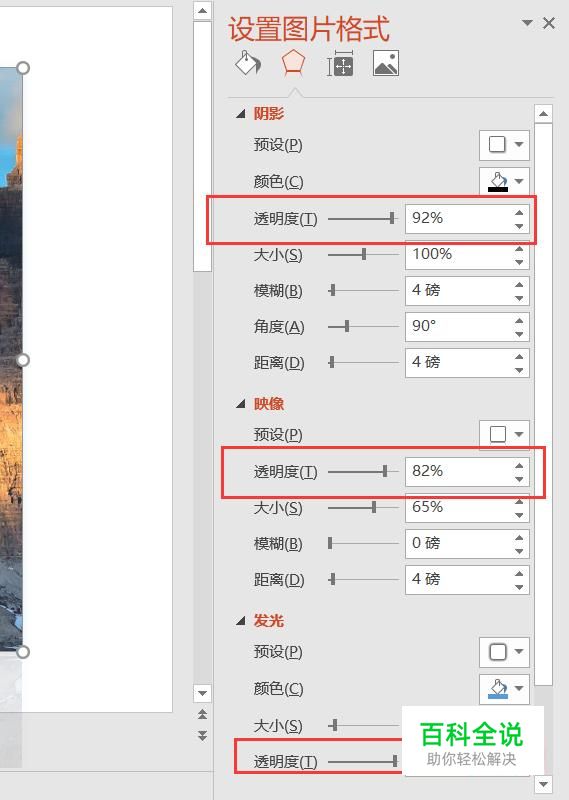Click the glow 透明度 slider track

tap(363, 761)
